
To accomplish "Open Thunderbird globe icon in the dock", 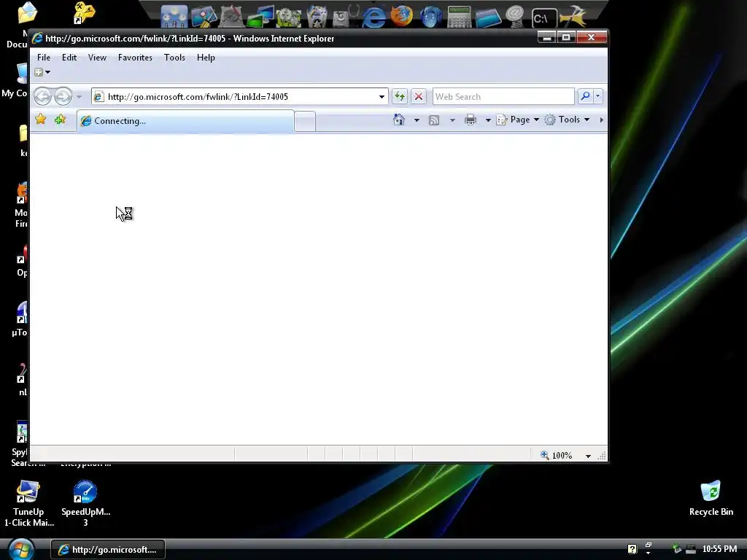I will (430, 17).
